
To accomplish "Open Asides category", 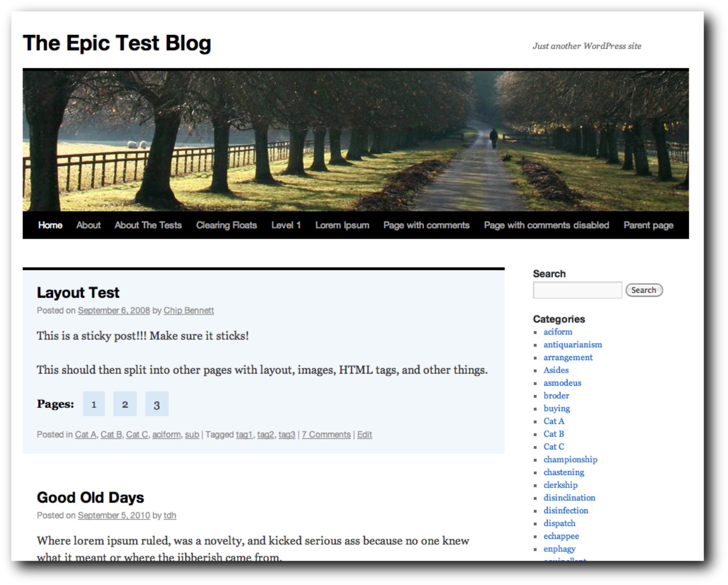I will pyautogui.click(x=556, y=370).
